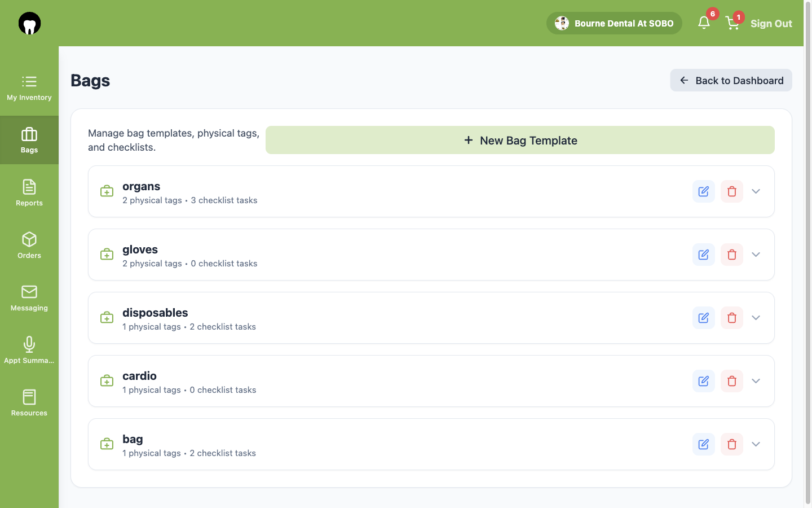812x508 pixels.
Task: Click the disposables medical bag icon
Action: (x=107, y=318)
